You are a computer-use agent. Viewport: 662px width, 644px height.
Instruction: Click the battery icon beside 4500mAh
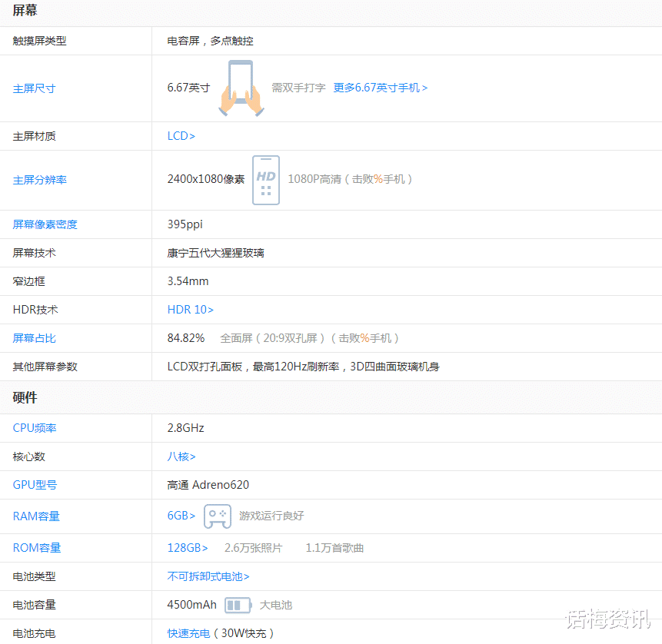coord(239,605)
